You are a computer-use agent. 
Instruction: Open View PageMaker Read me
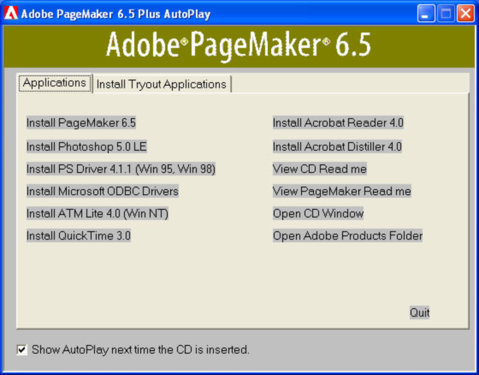[x=342, y=191]
